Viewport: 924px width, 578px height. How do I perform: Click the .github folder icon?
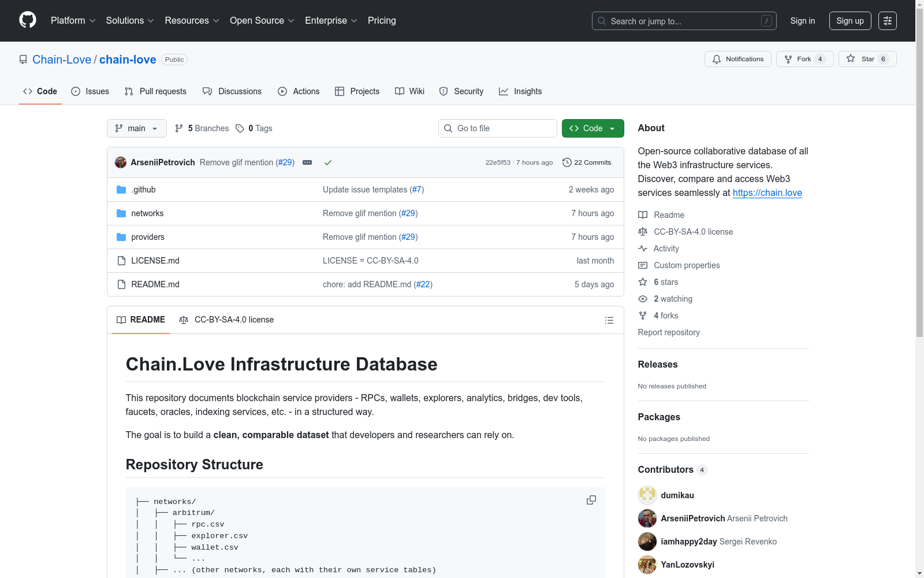(121, 190)
